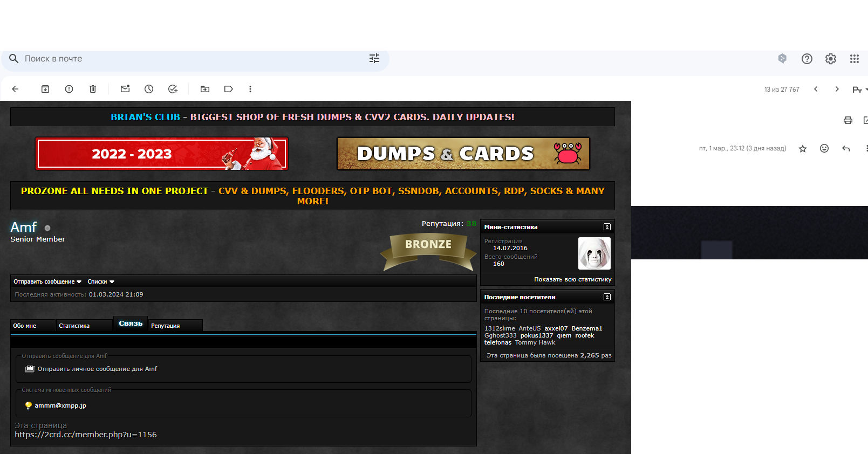Open visitor profile 'Tommy Hawk'
Screen dimensions: 868x454
click(535, 342)
